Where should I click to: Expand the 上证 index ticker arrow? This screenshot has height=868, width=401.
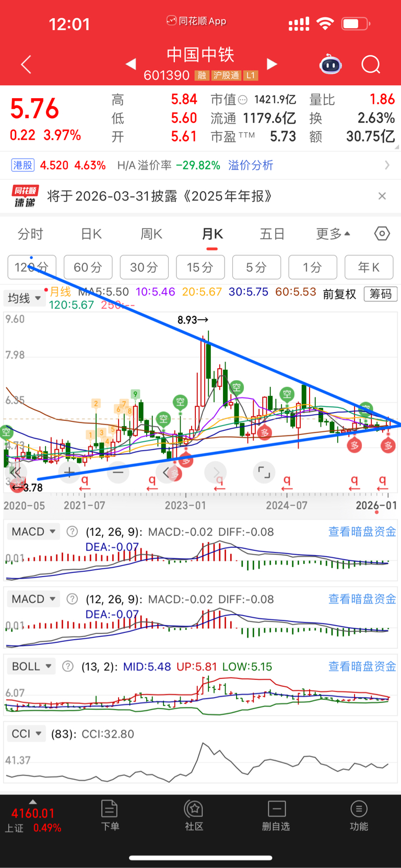pos(32,802)
